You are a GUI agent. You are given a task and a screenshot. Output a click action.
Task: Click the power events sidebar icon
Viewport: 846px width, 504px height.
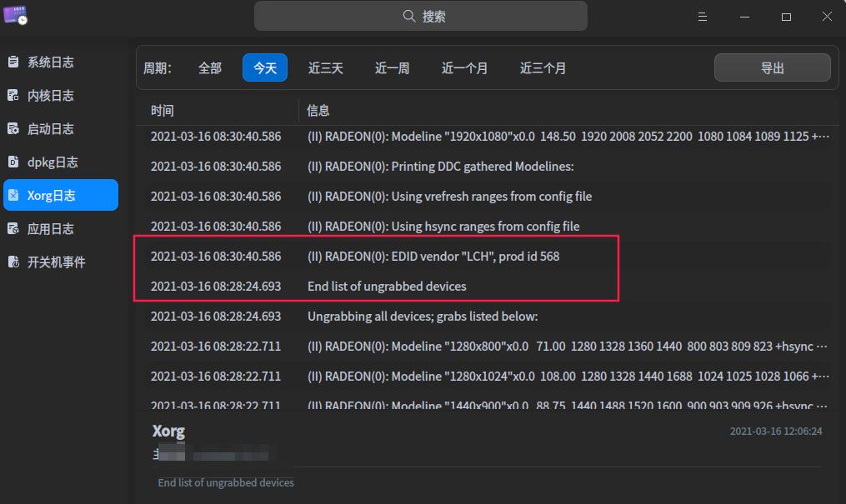13,262
